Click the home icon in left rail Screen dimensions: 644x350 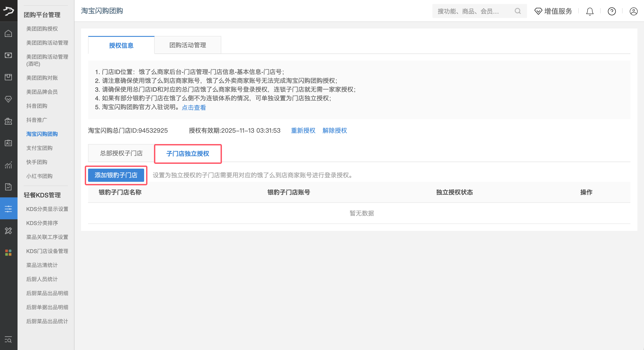pyautogui.click(x=8, y=33)
